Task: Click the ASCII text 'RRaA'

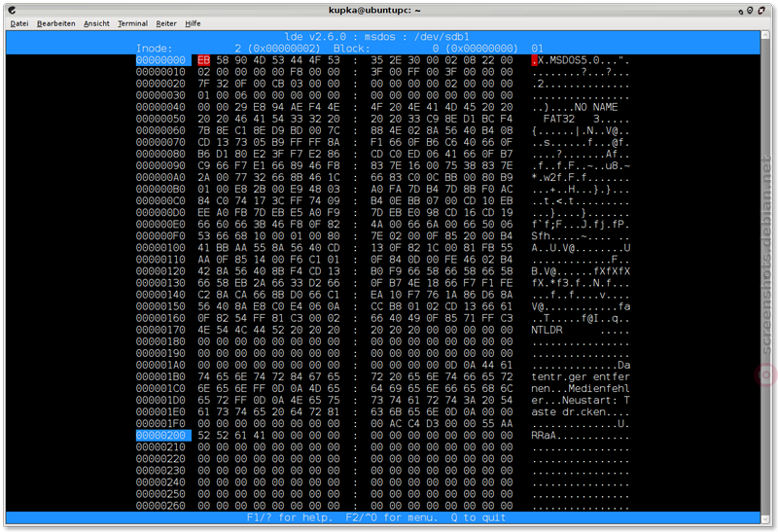Action: pyautogui.click(x=544, y=435)
